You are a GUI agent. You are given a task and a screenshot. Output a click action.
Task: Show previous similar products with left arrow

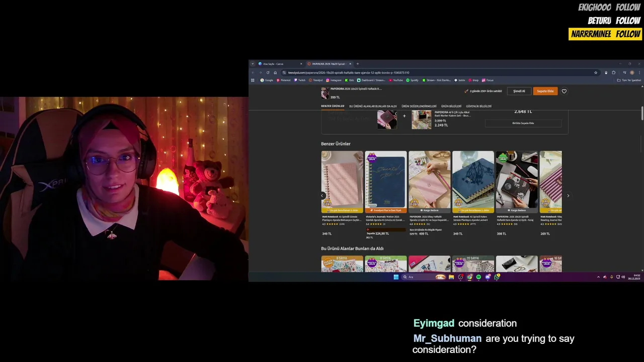tap(323, 196)
